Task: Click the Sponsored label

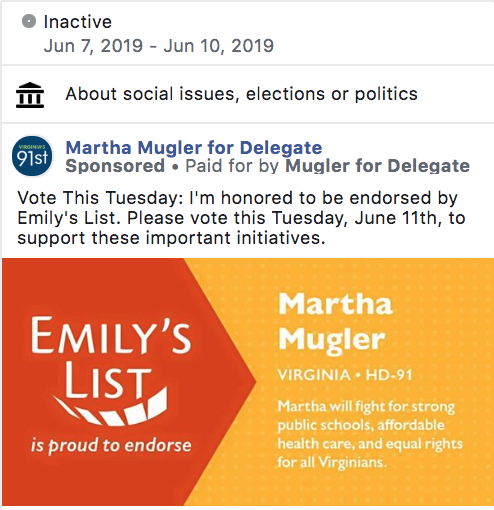Action: [x=115, y=166]
